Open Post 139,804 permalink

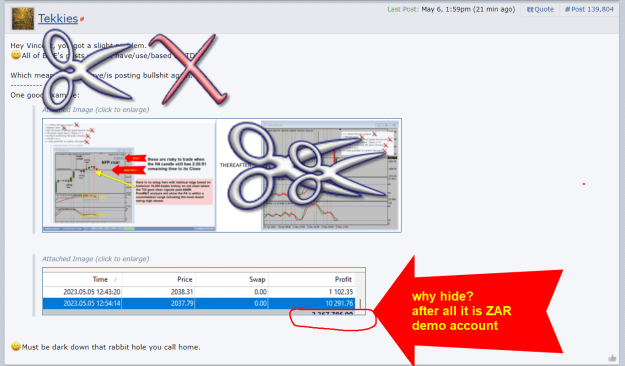589,9
